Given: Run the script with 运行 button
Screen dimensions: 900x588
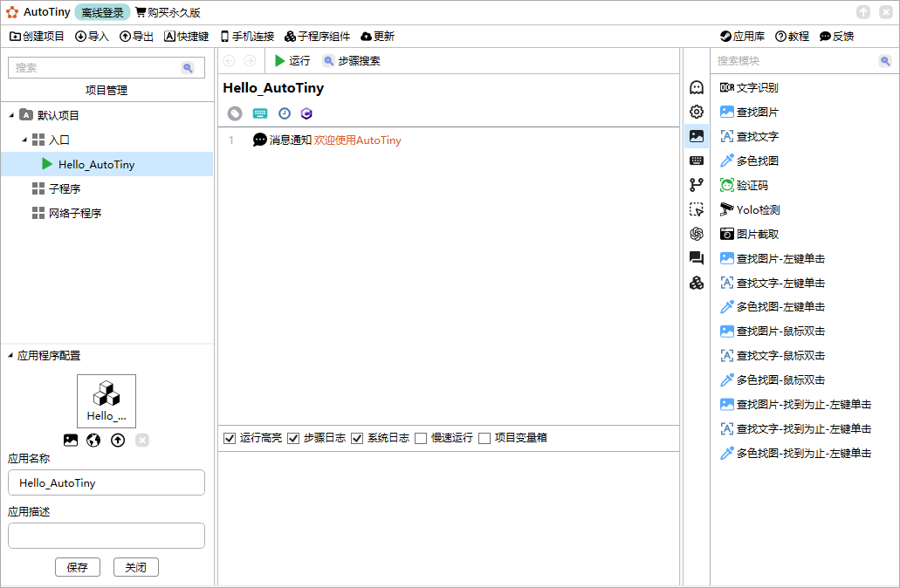Looking at the screenshot, I should (292, 61).
